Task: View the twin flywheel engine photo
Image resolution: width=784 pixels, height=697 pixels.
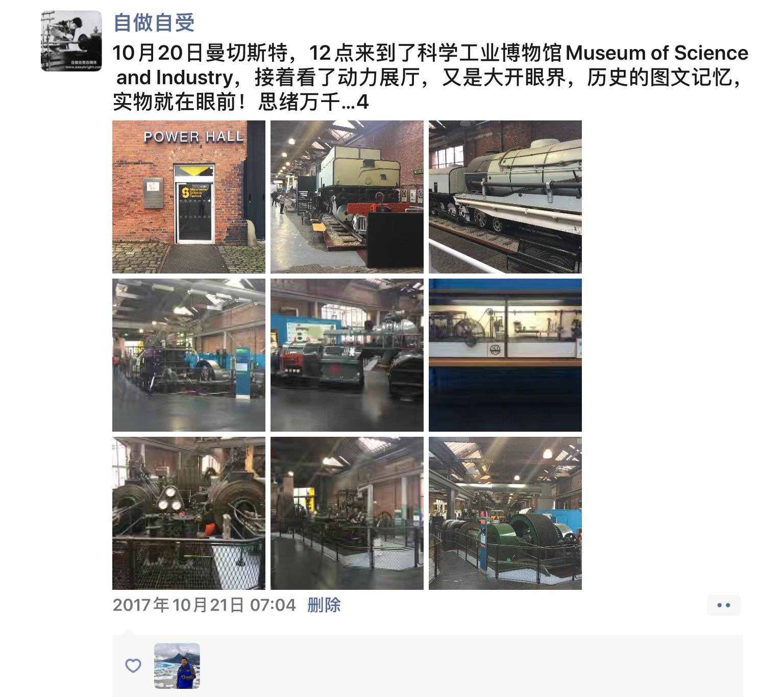Action: [189, 513]
